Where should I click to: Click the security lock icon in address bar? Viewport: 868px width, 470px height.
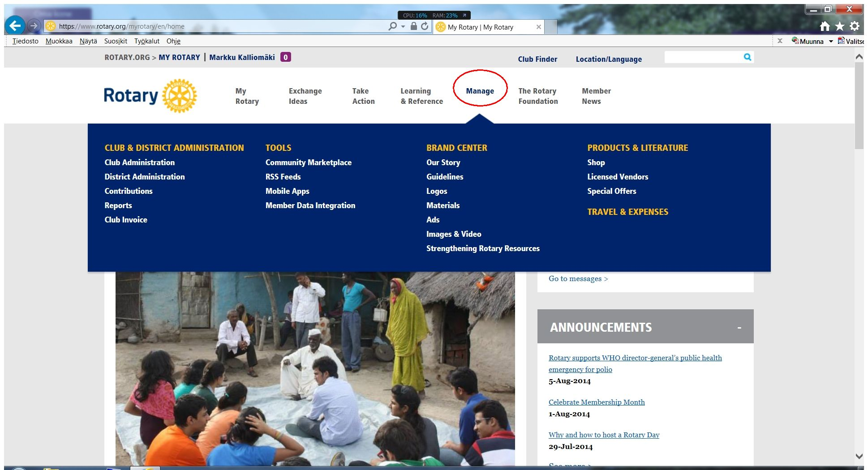pyautogui.click(x=414, y=26)
